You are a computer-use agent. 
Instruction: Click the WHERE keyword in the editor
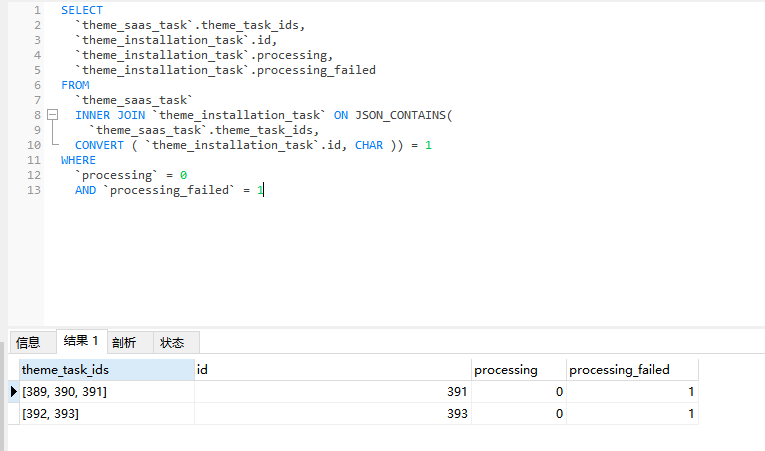point(78,160)
